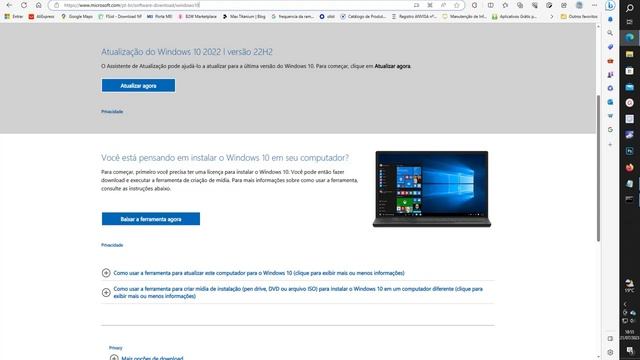
Task: Add a sidebar app with plus icon
Action: tap(610, 144)
